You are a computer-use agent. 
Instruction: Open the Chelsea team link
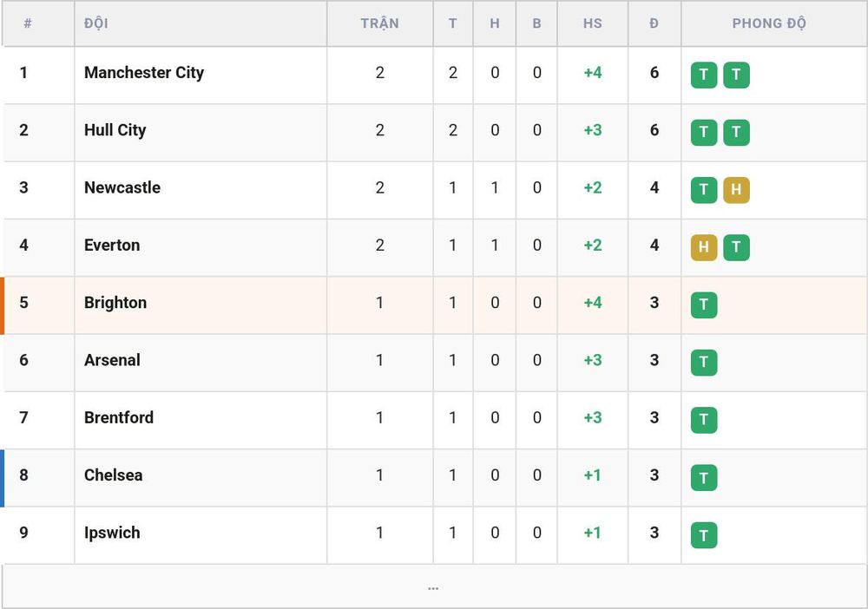113,475
